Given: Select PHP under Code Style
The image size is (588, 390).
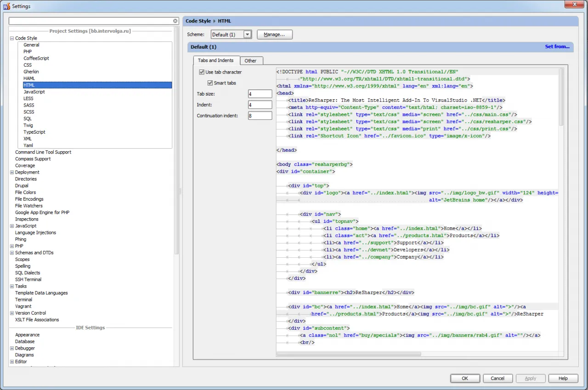Looking at the screenshot, I should (28, 52).
